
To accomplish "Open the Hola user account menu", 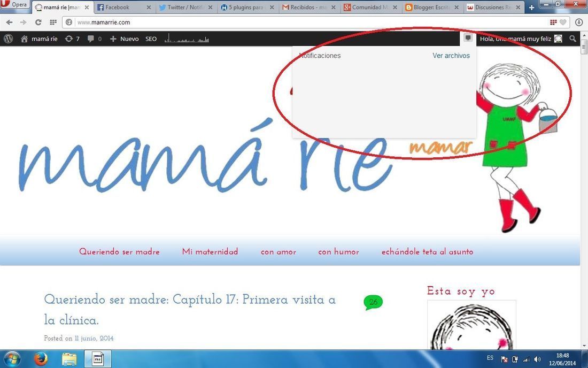I will tap(521, 39).
